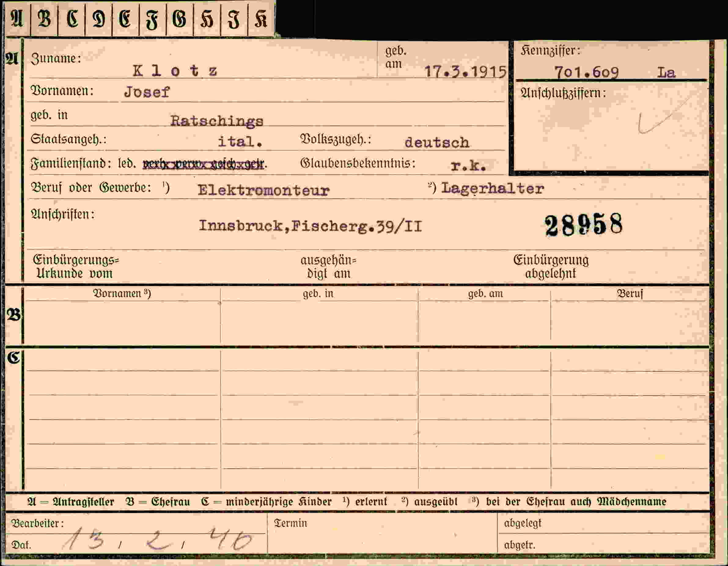Click the 'geb. in' label in section A
Viewport: 728px width, 566px height.
click(x=49, y=115)
